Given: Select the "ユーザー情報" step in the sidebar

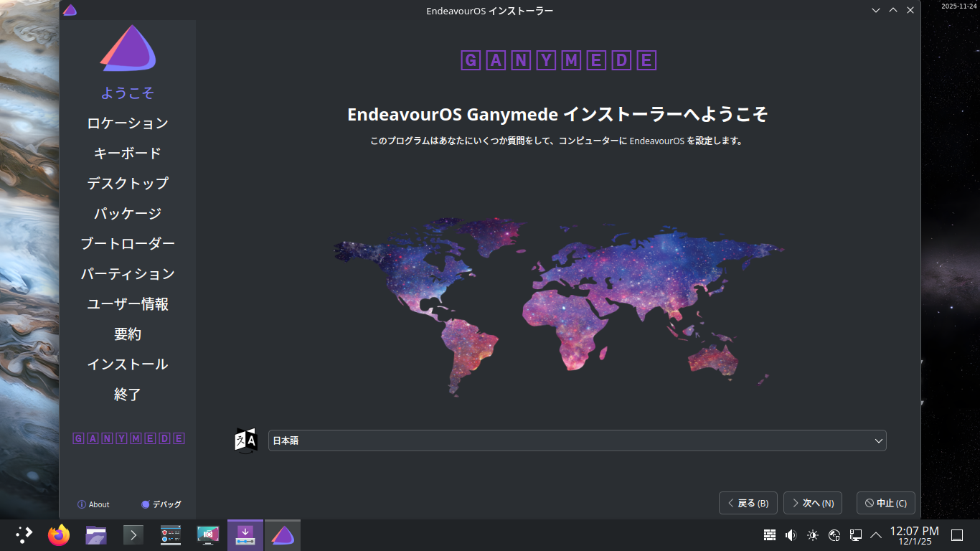Looking at the screenshot, I should tap(128, 304).
